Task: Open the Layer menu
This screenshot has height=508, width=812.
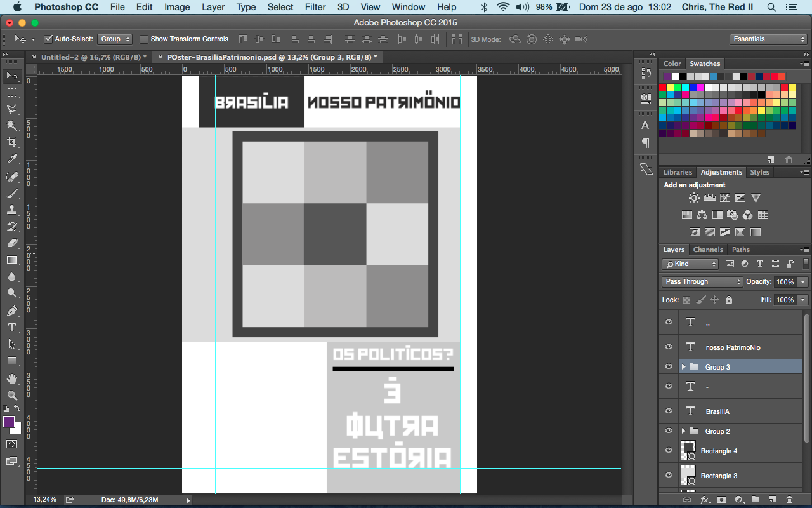Action: tap(213, 7)
